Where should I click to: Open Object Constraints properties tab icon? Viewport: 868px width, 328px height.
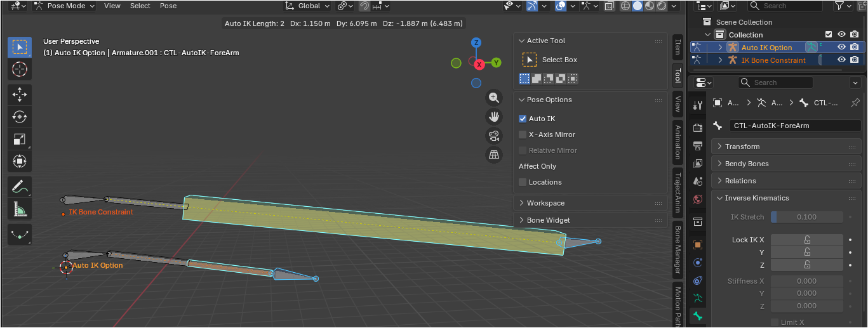point(698,280)
